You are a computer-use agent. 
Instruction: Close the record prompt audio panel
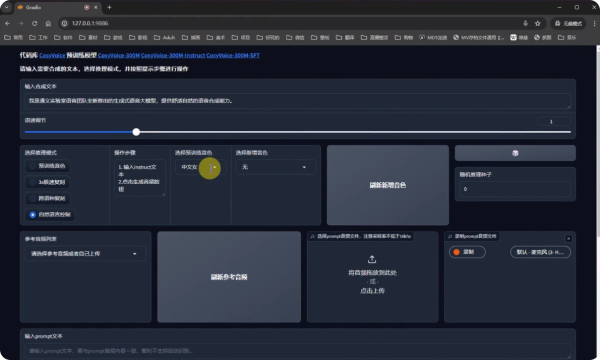(568, 238)
